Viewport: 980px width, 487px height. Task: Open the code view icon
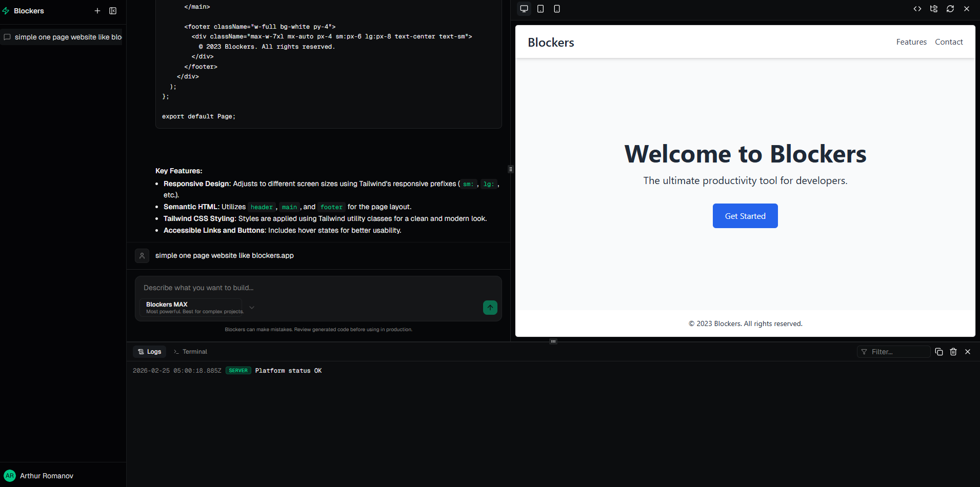(x=917, y=9)
